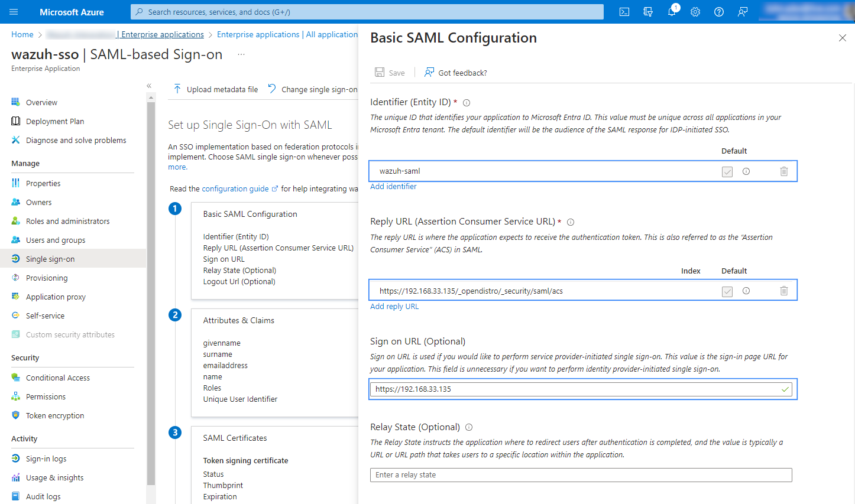Open the Azure portal hamburger menu
The width and height of the screenshot is (855, 504).
(14, 12)
